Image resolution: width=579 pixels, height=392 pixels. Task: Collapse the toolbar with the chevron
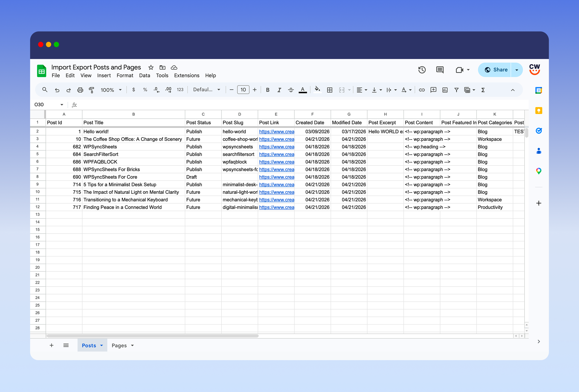click(513, 90)
